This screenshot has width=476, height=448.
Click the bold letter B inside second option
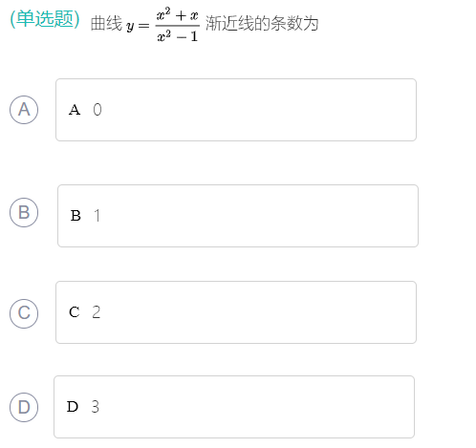pos(76,216)
